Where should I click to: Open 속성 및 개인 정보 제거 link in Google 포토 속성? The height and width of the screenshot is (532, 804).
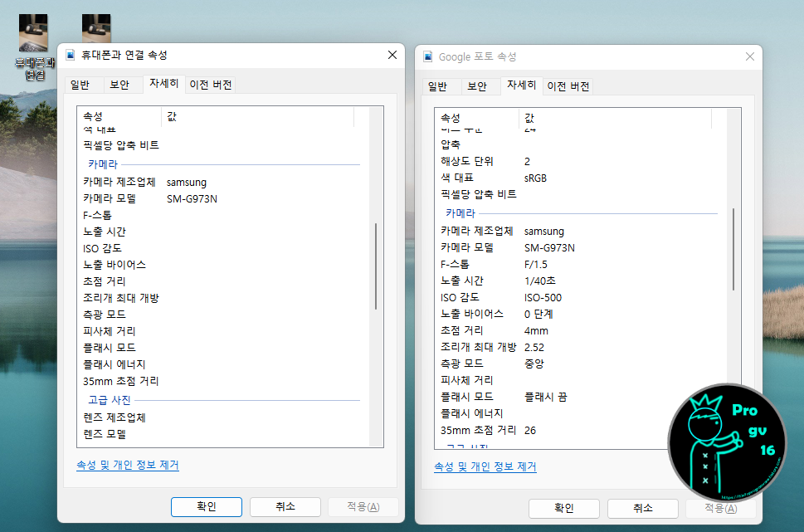[485, 466]
